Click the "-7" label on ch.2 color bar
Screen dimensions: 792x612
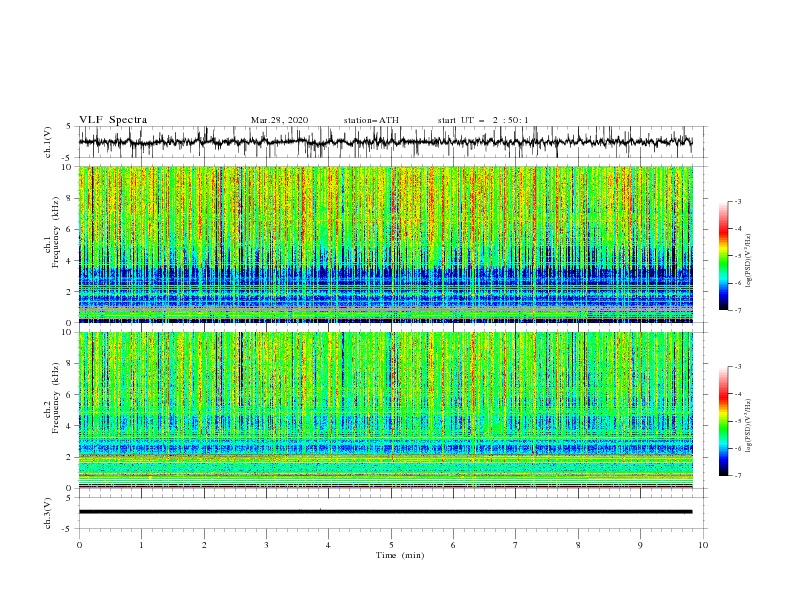738,476
